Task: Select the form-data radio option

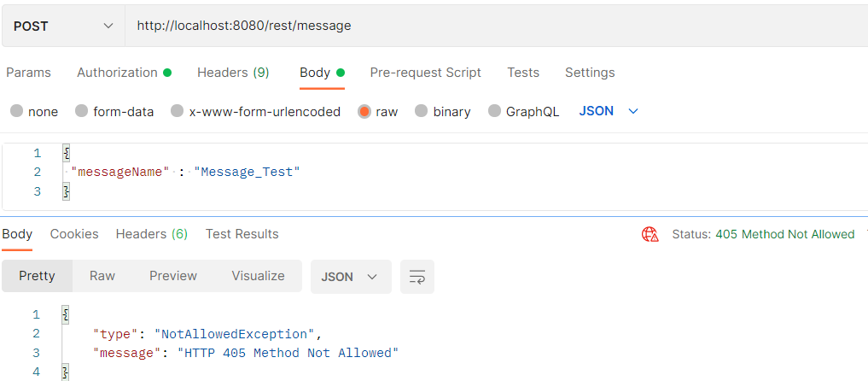Action: pos(82,111)
